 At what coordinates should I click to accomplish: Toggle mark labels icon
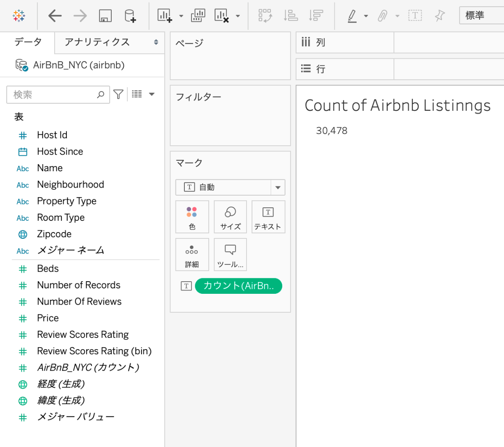pos(415,16)
